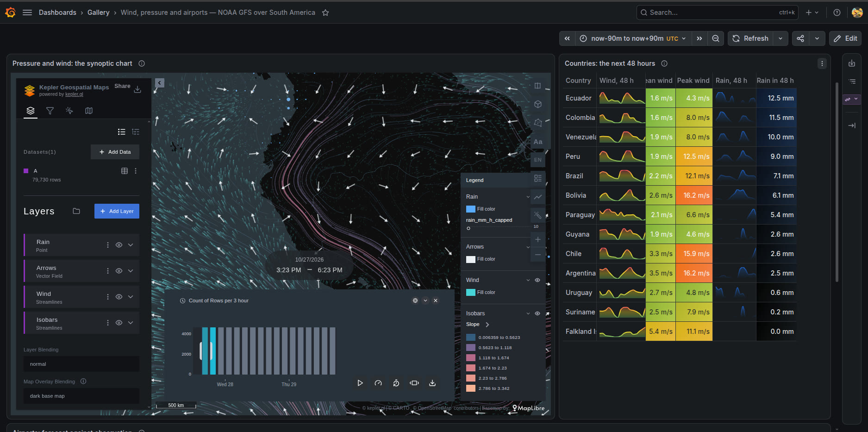The width and height of the screenshot is (868, 432).
Task: Toggle visibility of the Arrows layer
Action: [119, 271]
